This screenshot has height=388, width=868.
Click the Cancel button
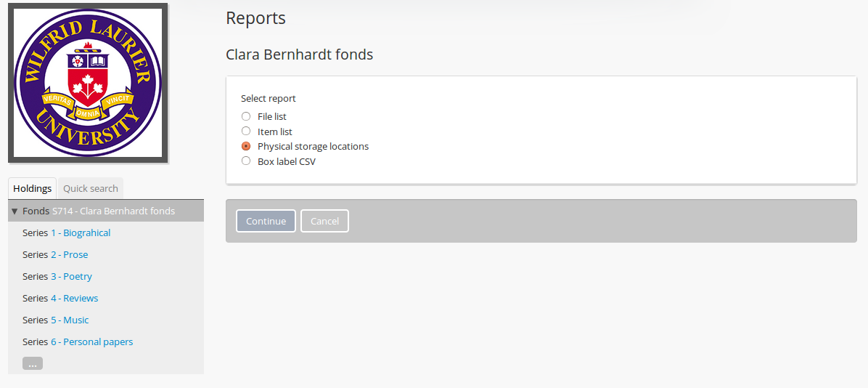click(x=324, y=221)
